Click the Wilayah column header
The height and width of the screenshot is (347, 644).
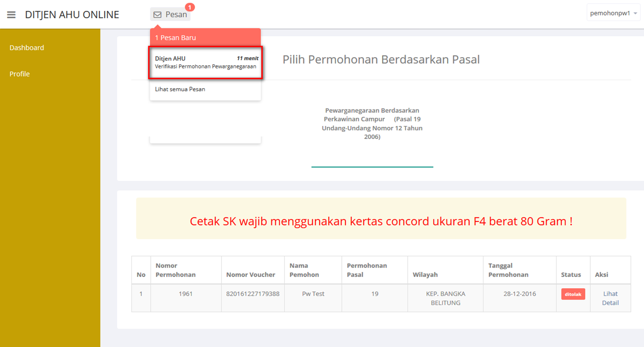425,274
